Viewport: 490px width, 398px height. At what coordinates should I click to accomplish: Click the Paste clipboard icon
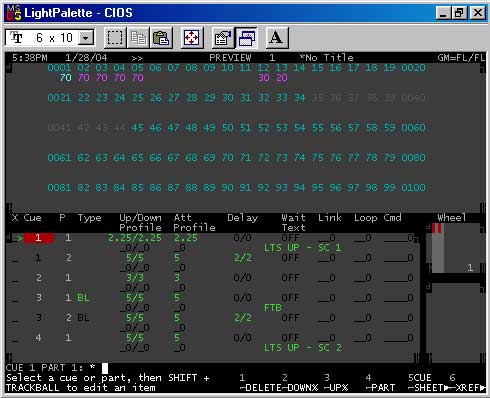point(161,38)
